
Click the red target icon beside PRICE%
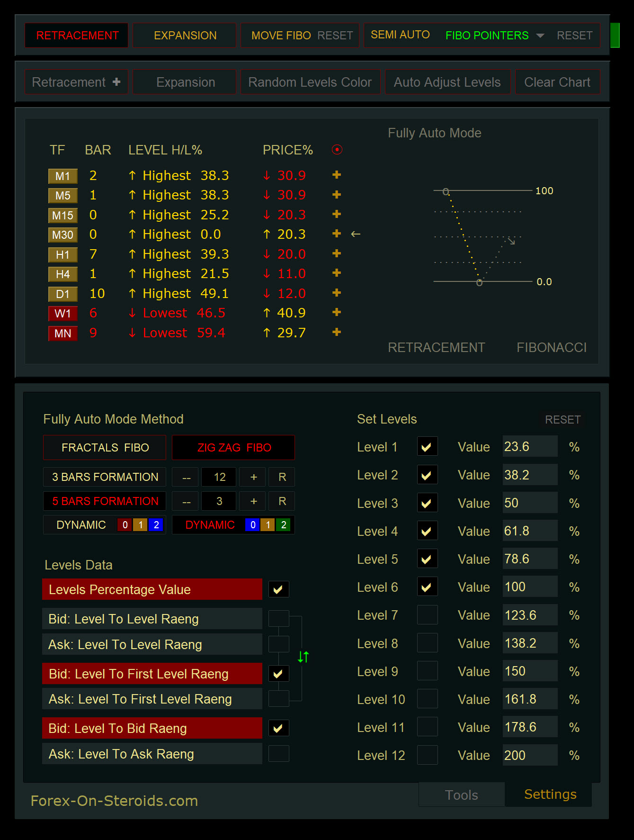[x=337, y=150]
